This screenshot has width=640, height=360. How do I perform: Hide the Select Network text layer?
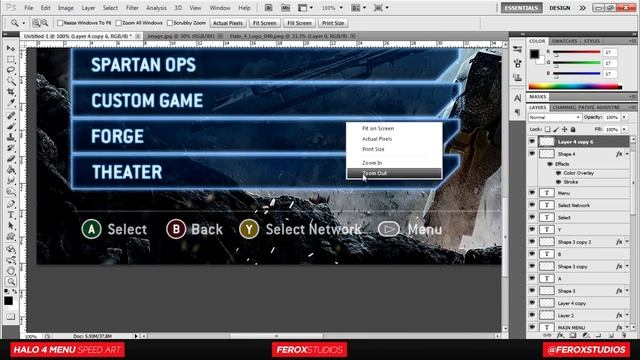click(x=532, y=205)
